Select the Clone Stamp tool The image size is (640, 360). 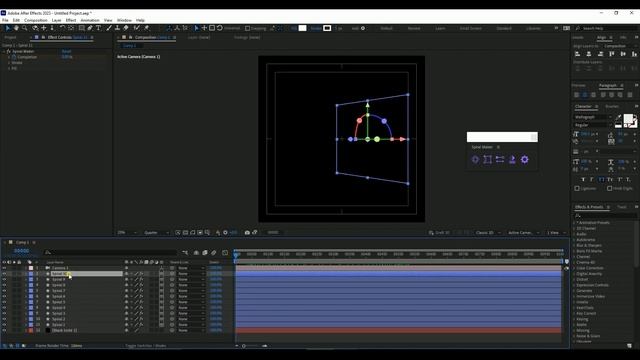pyautogui.click(x=117, y=28)
